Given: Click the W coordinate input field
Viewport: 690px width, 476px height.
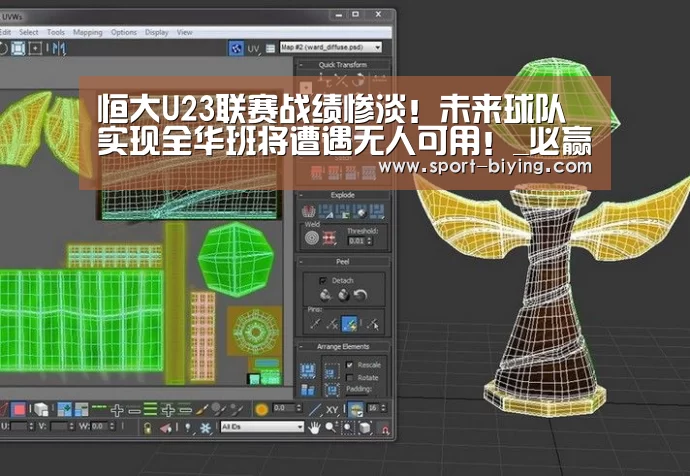Looking at the screenshot, I should (x=99, y=426).
